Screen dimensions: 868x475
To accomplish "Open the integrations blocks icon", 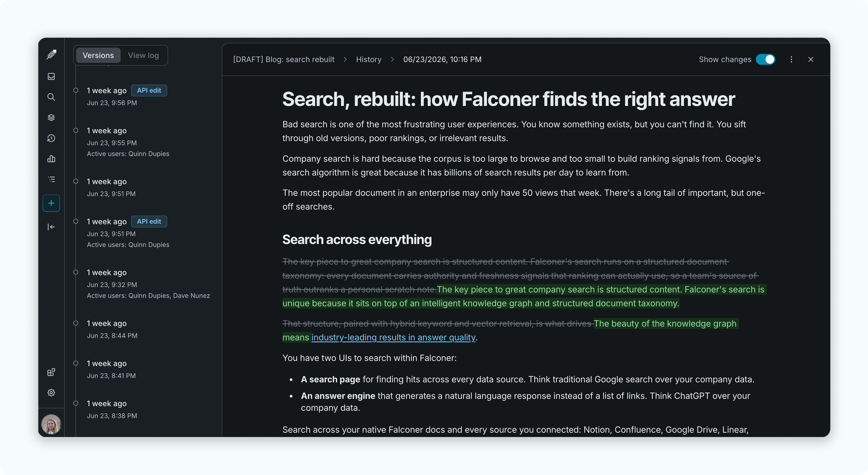I will click(51, 372).
